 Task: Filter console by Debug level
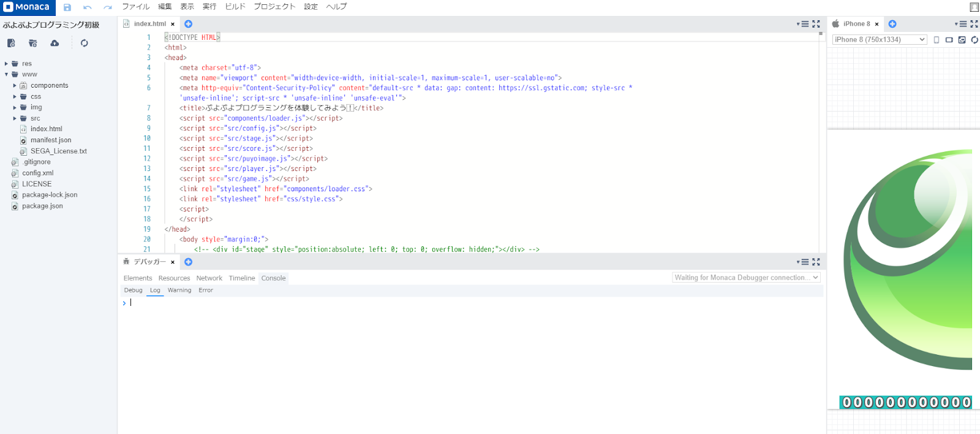click(x=133, y=291)
